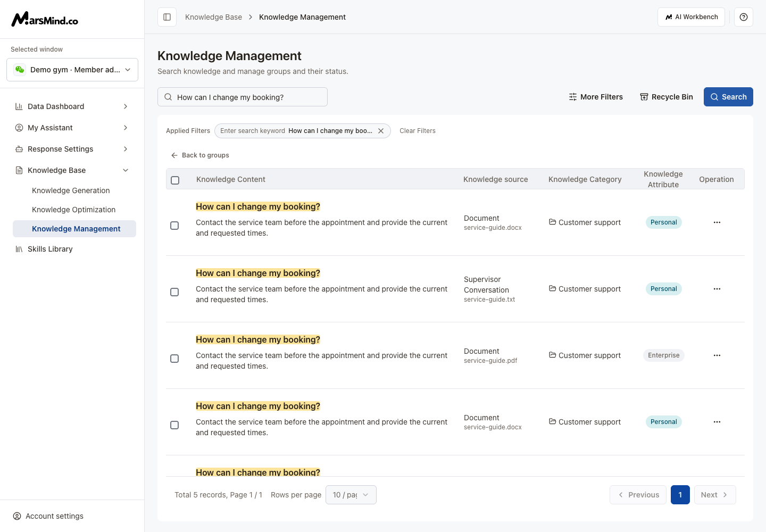This screenshot has width=766, height=532.
Task: Click the WeChat icon in window selector
Action: (x=20, y=70)
